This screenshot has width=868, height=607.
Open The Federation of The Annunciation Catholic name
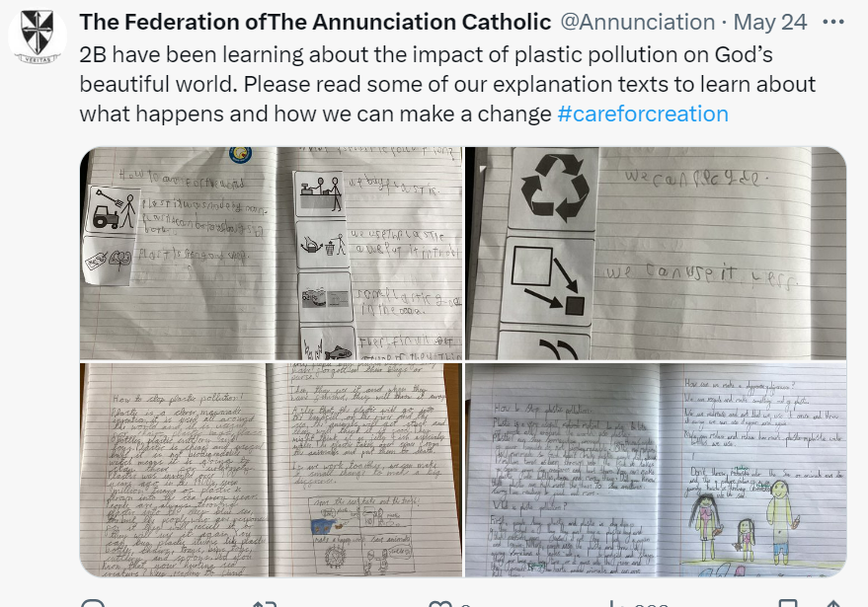pos(314,22)
